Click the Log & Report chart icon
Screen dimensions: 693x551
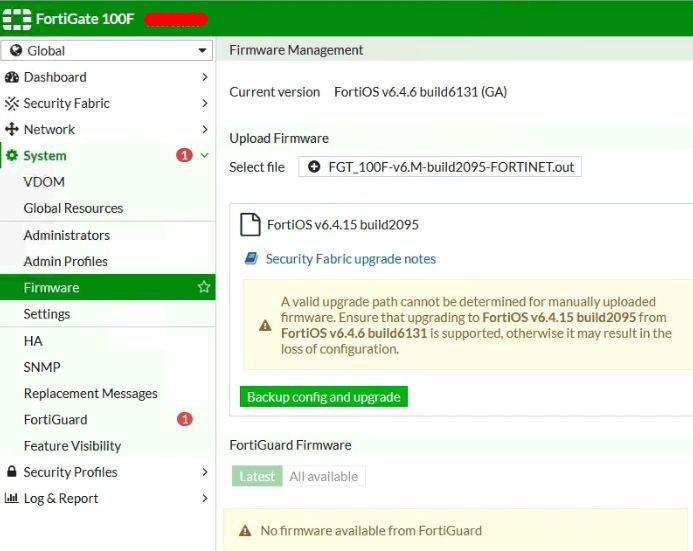point(11,498)
